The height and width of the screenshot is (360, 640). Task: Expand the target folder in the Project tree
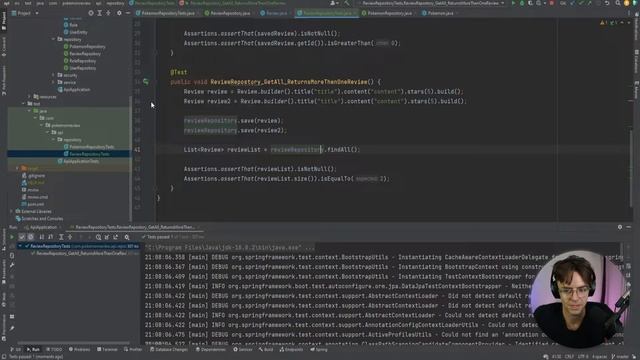[18, 168]
